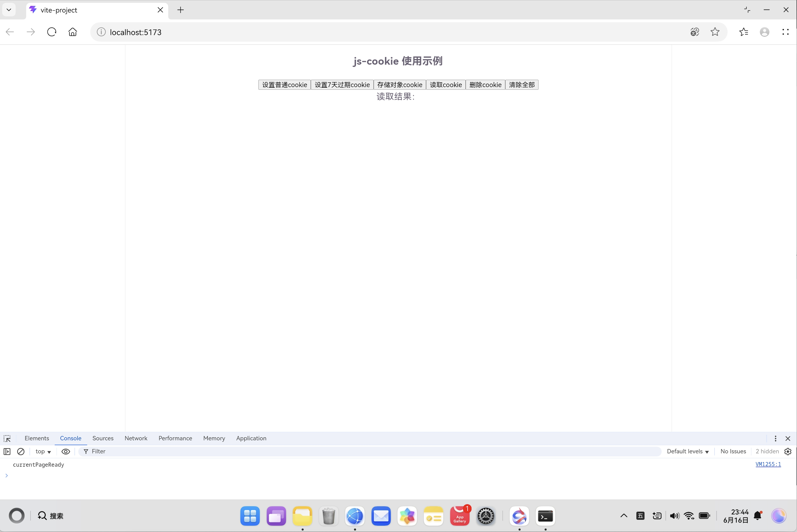Close the vite-project tab
This screenshot has height=532, width=797.
(161, 10)
